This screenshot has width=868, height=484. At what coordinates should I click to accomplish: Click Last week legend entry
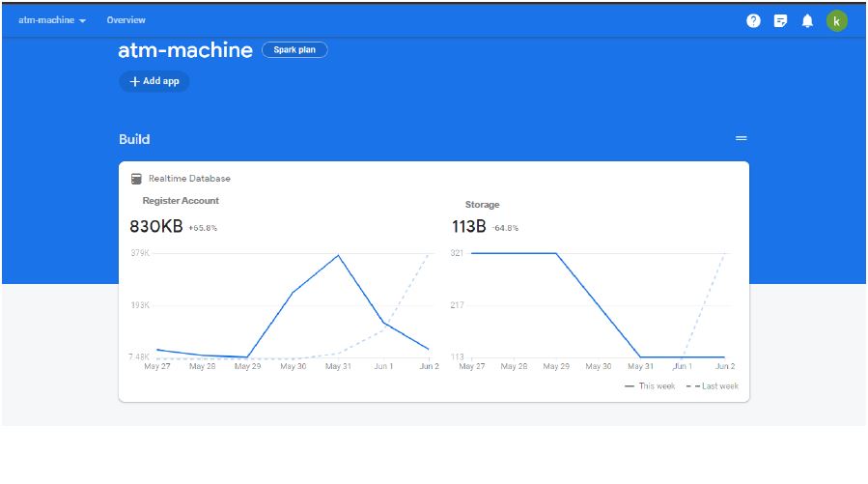coord(713,386)
